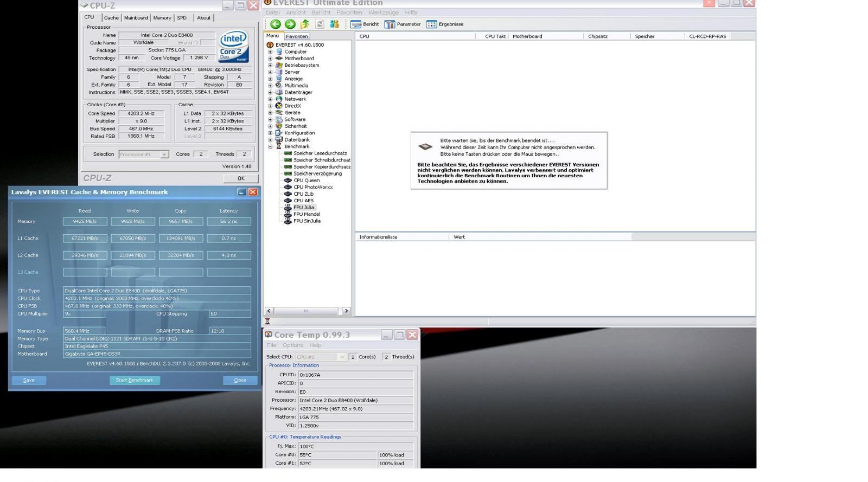868x482 pixels.
Task: Click Start Benchmark button
Action: (x=135, y=380)
